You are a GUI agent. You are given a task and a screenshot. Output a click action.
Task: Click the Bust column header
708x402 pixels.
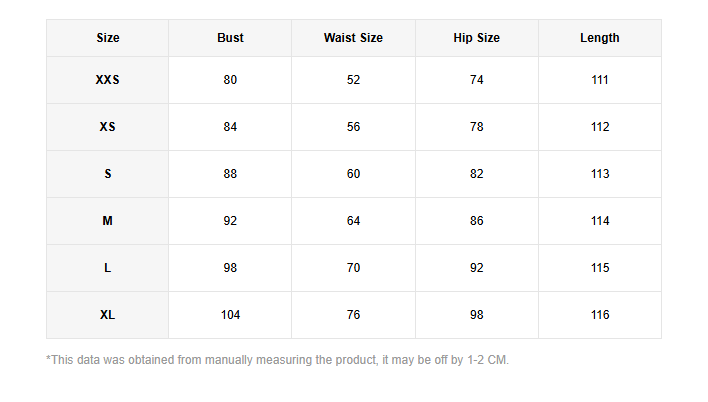click(230, 38)
